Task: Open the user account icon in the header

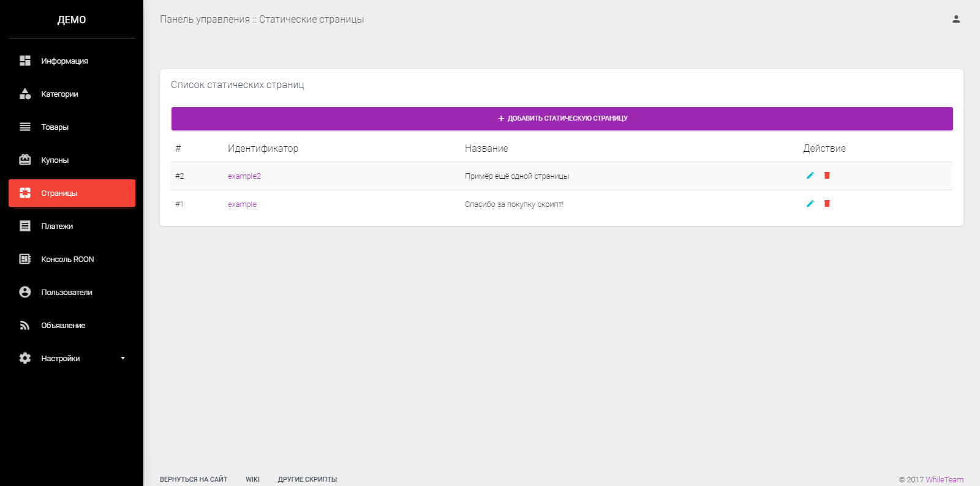Action: [x=956, y=19]
